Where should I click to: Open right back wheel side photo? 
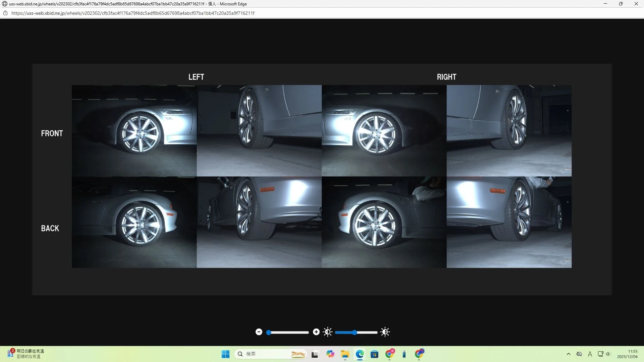click(384, 222)
